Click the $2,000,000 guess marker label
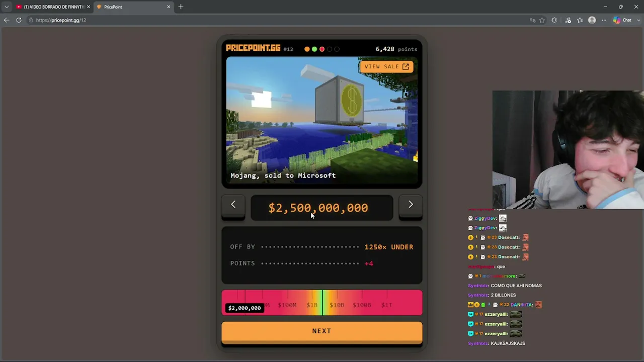644x362 pixels. click(245, 308)
